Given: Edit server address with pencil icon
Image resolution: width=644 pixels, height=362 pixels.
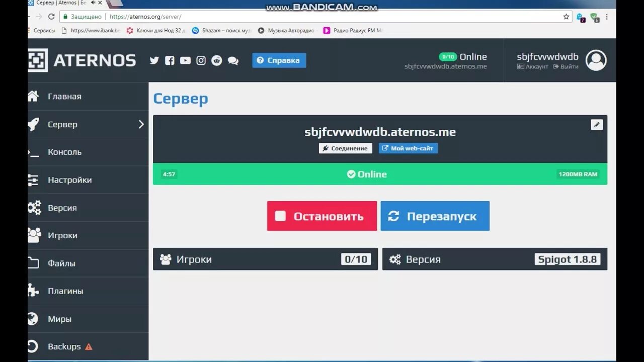Looking at the screenshot, I should coord(597,125).
